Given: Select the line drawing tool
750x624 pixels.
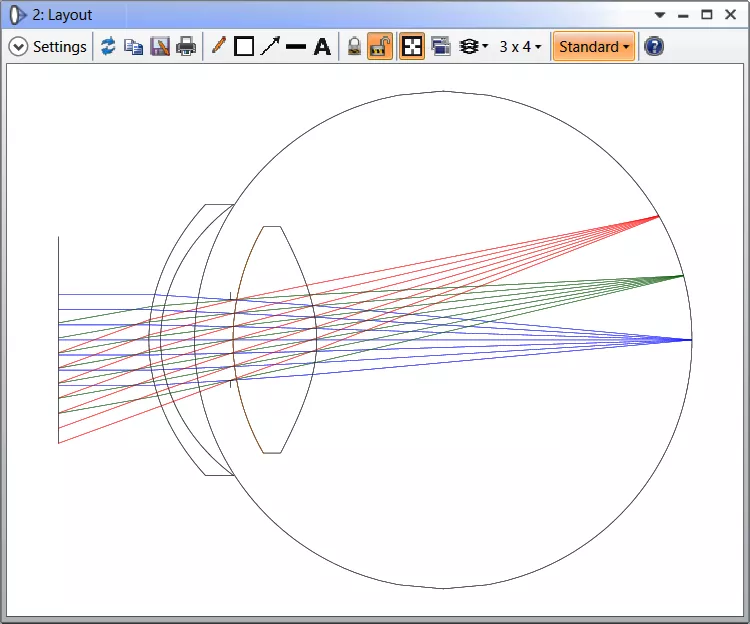Looking at the screenshot, I should pyautogui.click(x=296, y=47).
